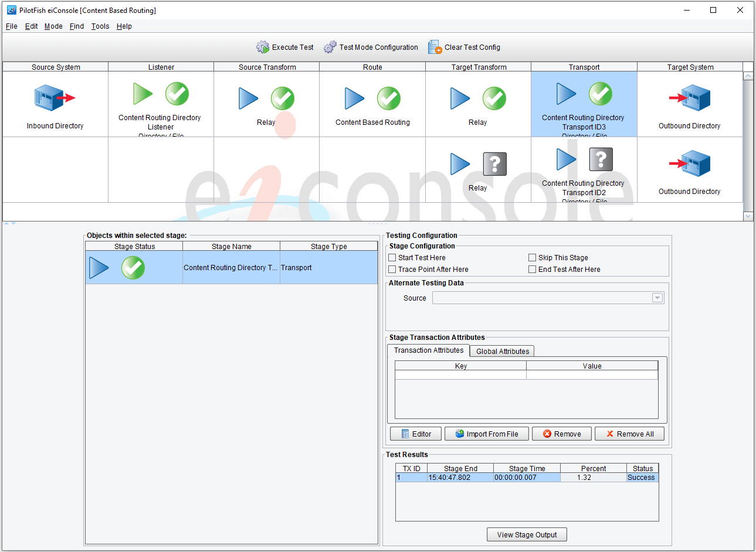Open the Help menu
Viewport: 756px width, 552px height.
[x=124, y=26]
